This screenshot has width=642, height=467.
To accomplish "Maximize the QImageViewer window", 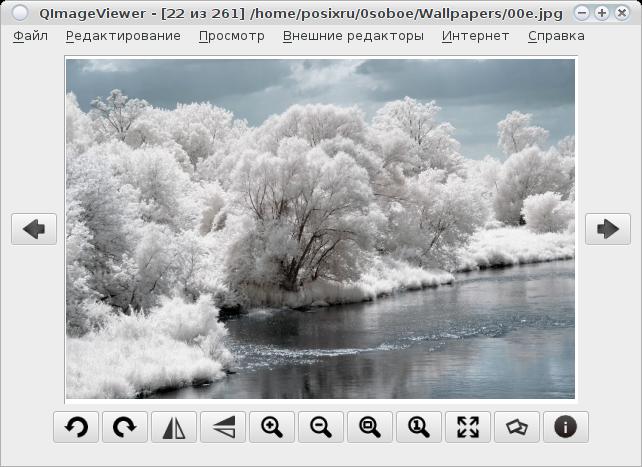I will click(x=601, y=14).
